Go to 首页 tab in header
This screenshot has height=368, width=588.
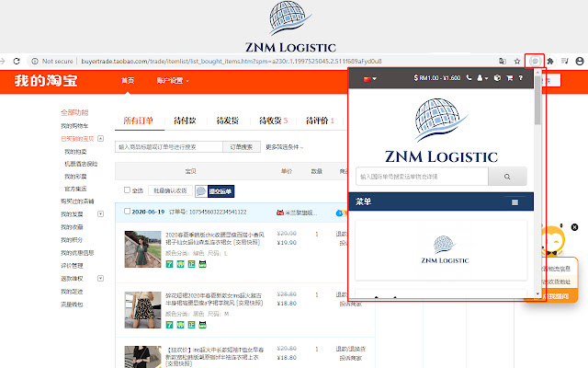[128, 80]
